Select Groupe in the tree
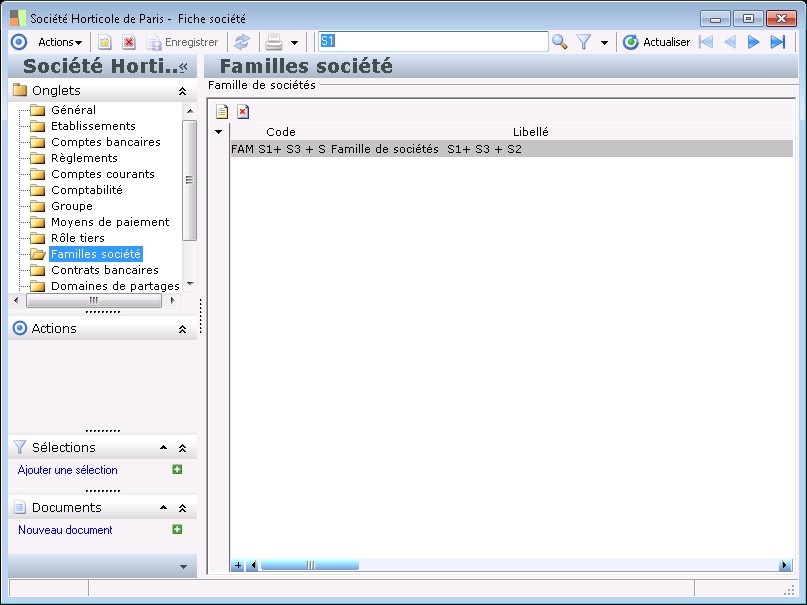The image size is (807, 605). 72,206
